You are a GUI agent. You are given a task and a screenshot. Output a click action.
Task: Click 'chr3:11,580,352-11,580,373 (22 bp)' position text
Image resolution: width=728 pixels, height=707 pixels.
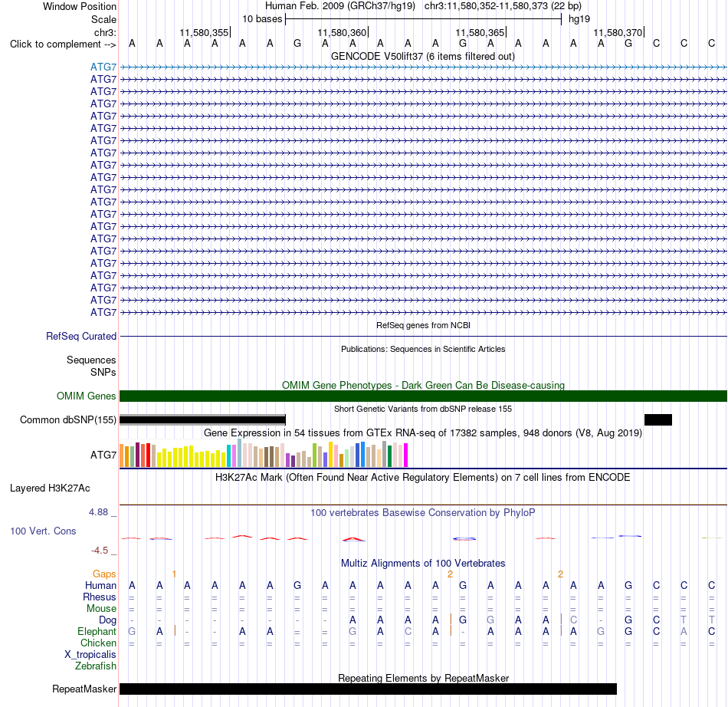503,6
